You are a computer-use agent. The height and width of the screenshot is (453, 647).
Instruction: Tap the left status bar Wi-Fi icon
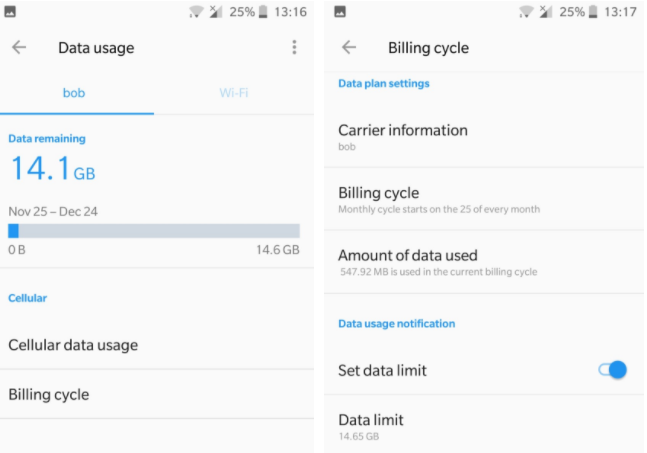click(196, 12)
